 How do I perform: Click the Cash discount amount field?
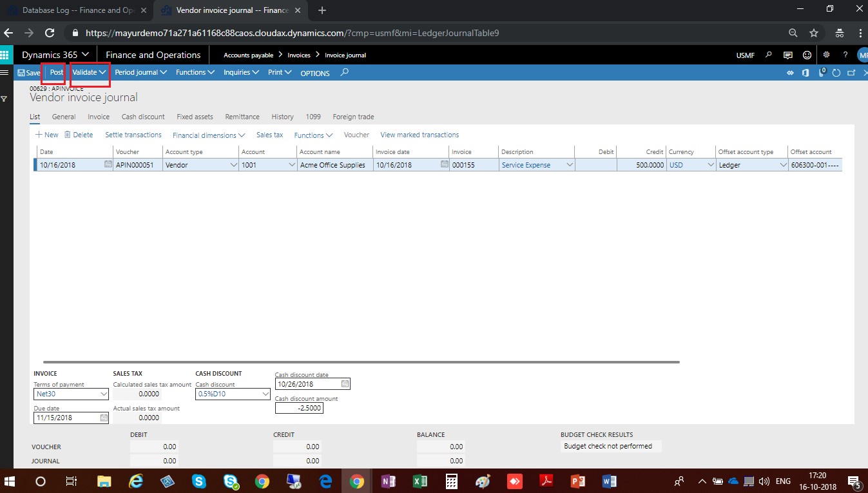[299, 408]
